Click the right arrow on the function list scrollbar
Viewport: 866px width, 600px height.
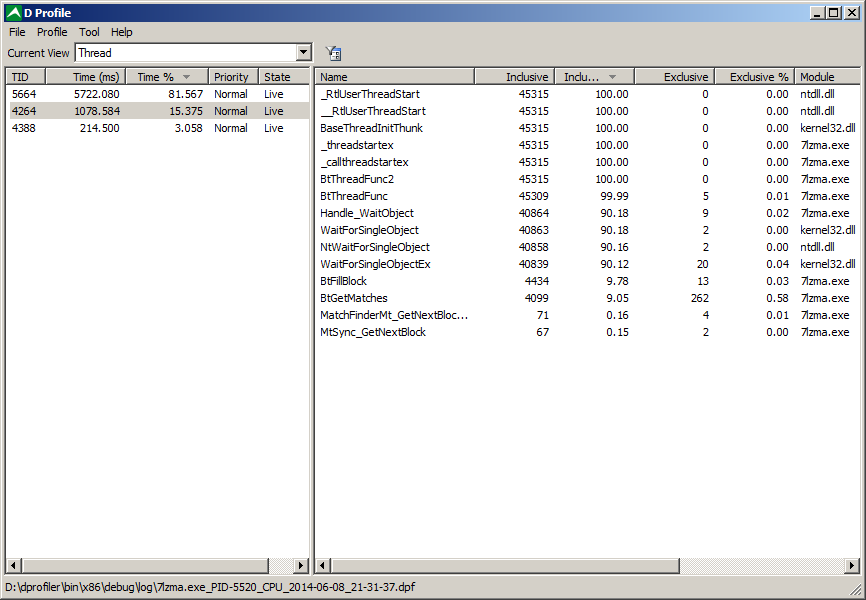[x=852, y=565]
